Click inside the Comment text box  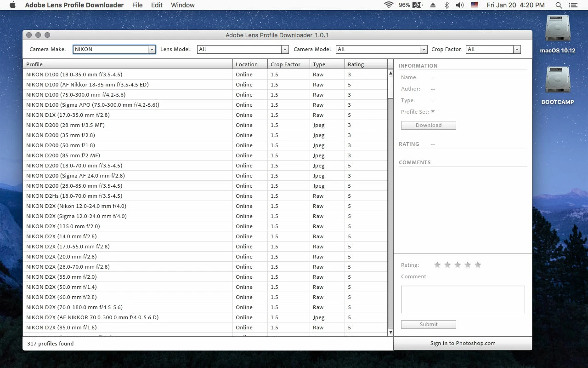(463, 299)
